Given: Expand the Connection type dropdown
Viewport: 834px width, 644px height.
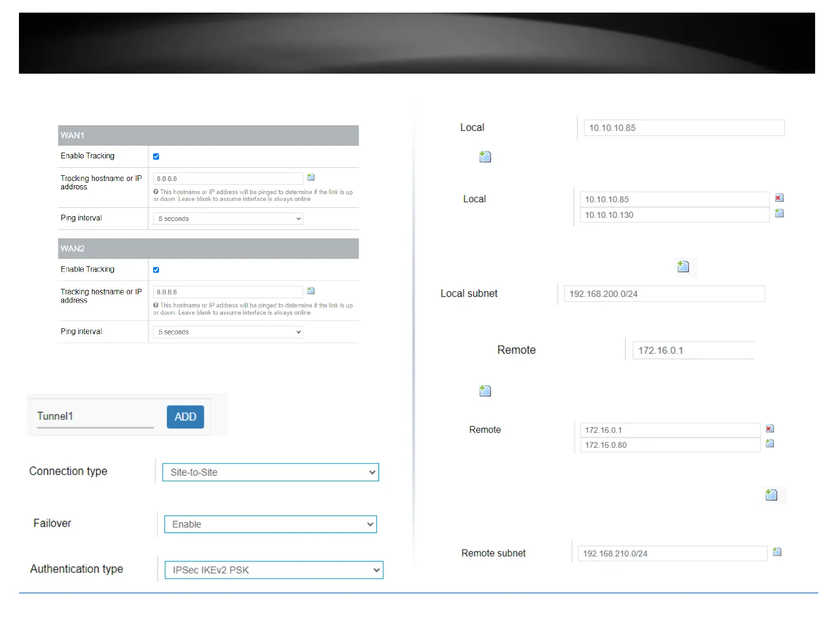Looking at the screenshot, I should point(270,472).
